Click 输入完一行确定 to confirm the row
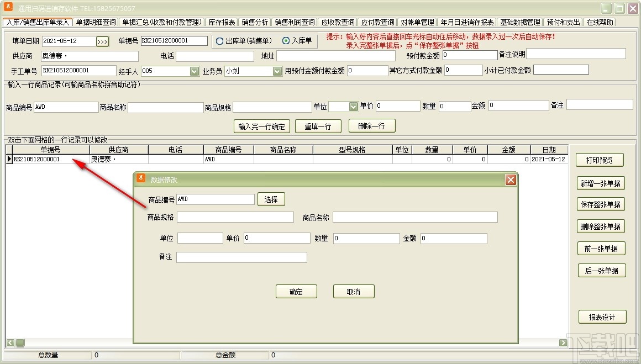641x364 pixels. [x=261, y=126]
